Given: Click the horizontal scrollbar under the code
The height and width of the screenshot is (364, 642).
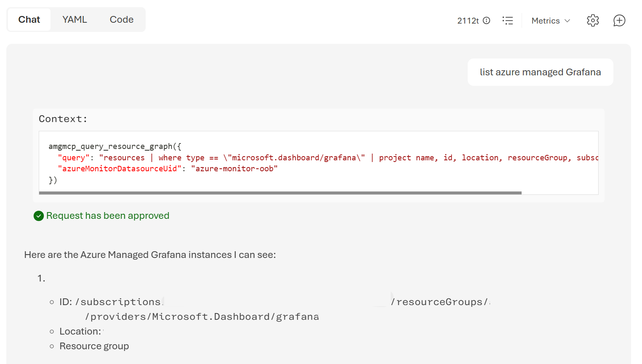Looking at the screenshot, I should click(x=280, y=193).
